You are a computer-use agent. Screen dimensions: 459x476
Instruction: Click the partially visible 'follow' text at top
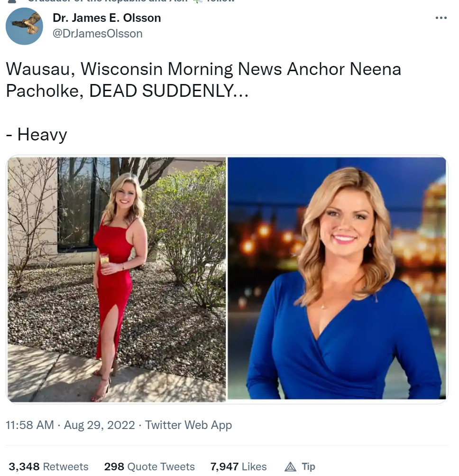pos(220,1)
